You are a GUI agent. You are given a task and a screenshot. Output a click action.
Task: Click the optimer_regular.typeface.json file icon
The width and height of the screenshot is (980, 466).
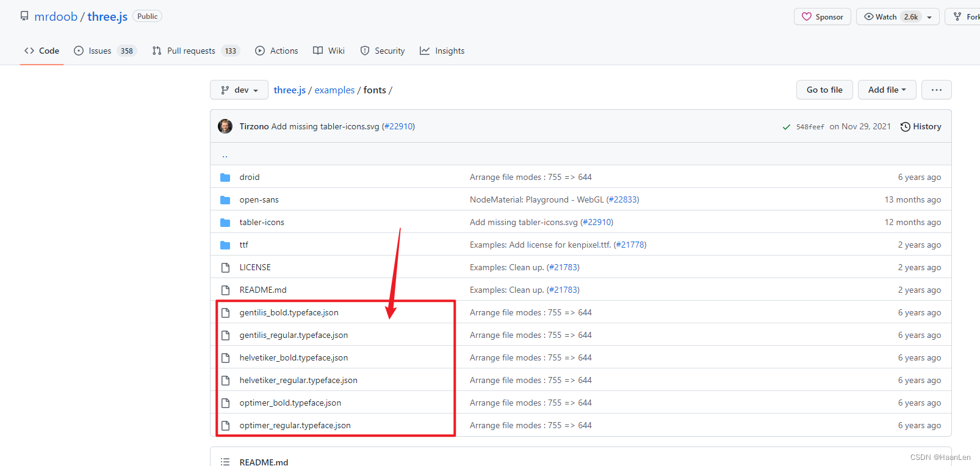225,425
